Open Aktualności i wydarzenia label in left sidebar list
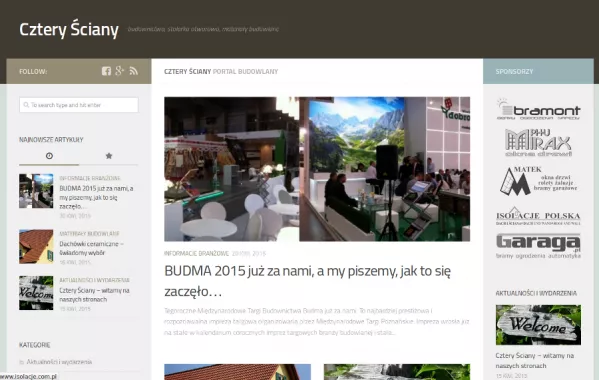The width and height of the screenshot is (599, 380). point(94,280)
